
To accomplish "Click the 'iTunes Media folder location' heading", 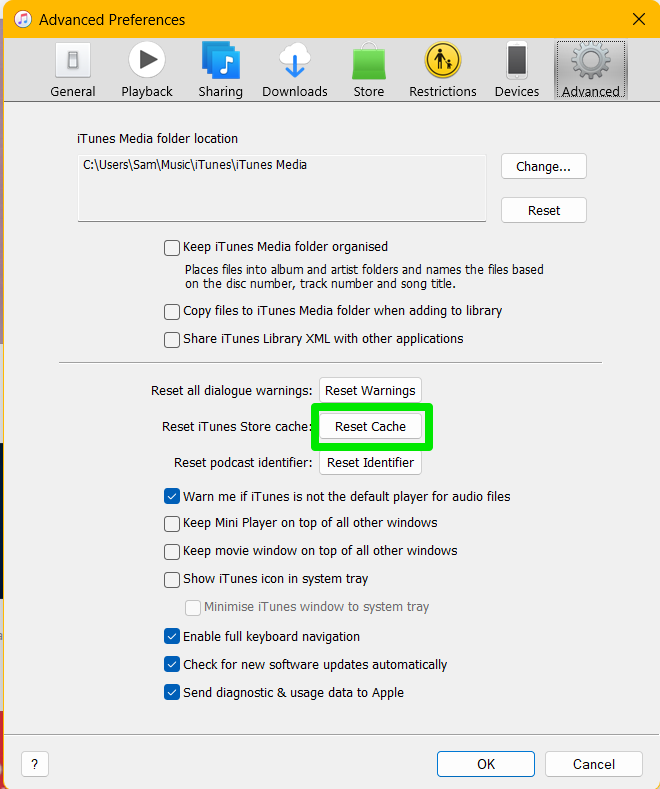I will (x=157, y=139).
